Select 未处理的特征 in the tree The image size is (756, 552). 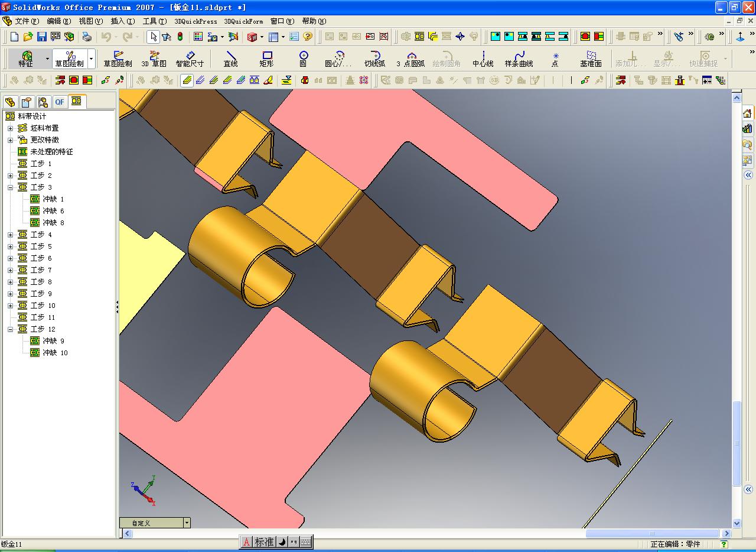[x=52, y=152]
